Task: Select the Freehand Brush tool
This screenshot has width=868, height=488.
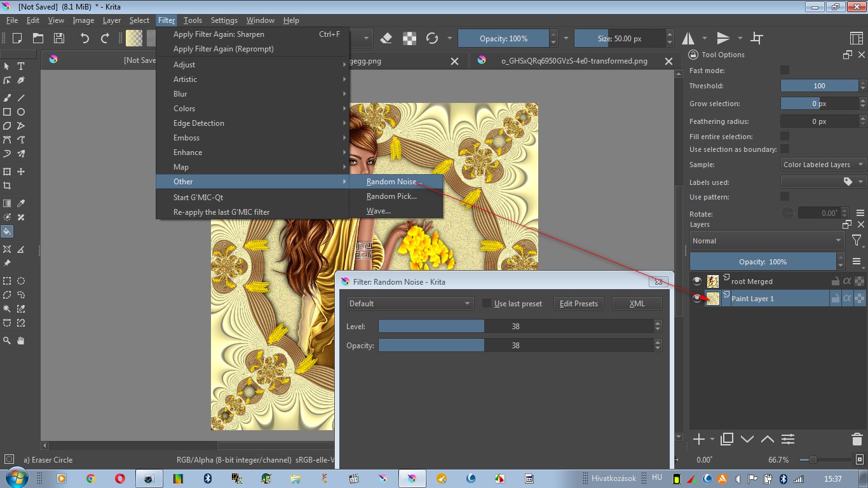Action: (7, 98)
